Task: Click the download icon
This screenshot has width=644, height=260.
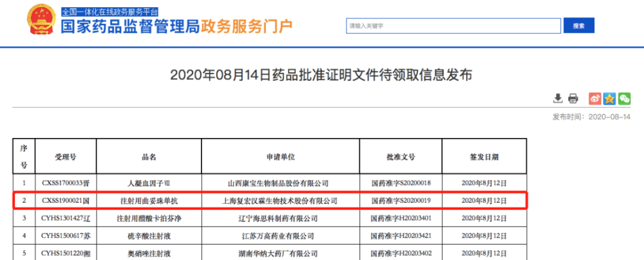Action: point(558,98)
